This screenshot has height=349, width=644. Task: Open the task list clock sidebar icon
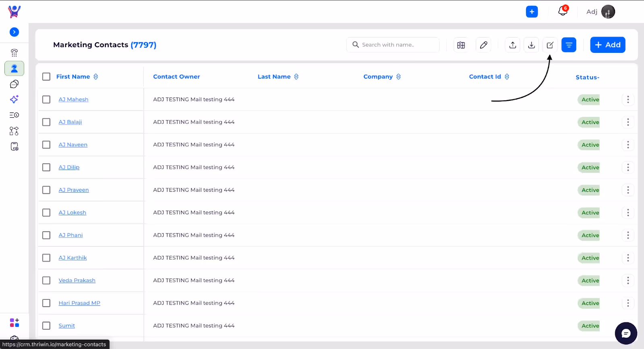point(14,115)
